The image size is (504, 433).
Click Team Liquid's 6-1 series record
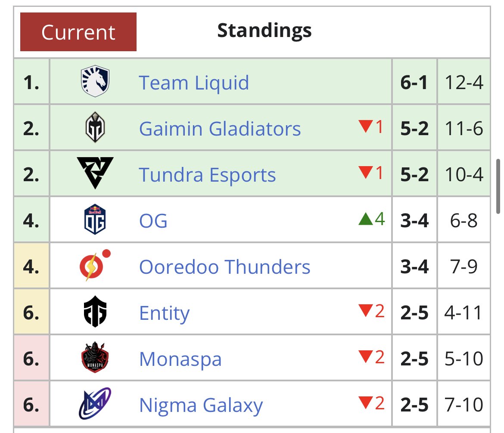414,82
